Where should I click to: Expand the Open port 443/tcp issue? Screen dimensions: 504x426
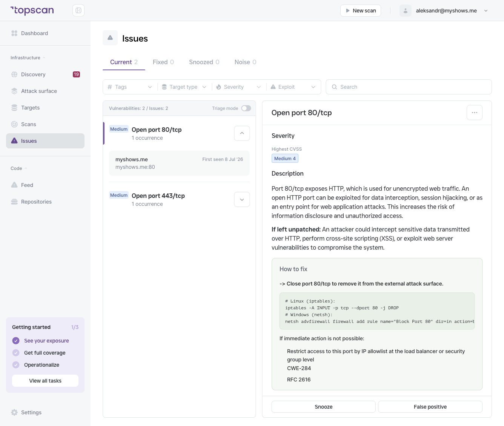click(242, 199)
